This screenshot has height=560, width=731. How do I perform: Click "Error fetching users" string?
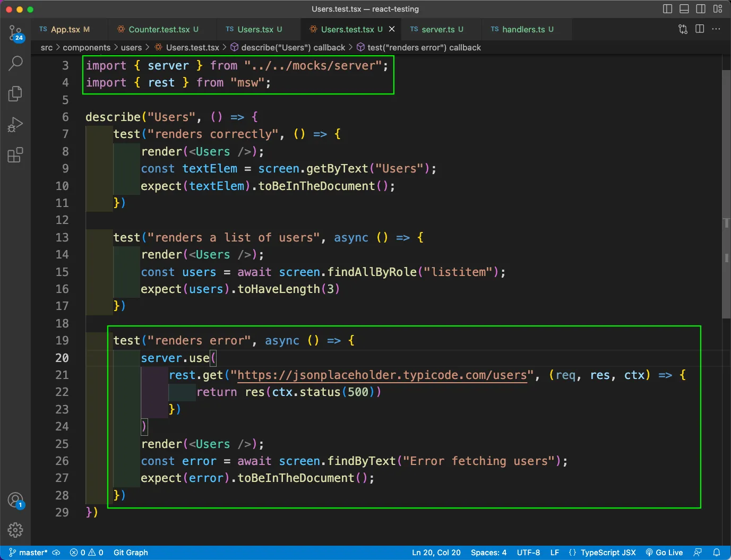479,461
